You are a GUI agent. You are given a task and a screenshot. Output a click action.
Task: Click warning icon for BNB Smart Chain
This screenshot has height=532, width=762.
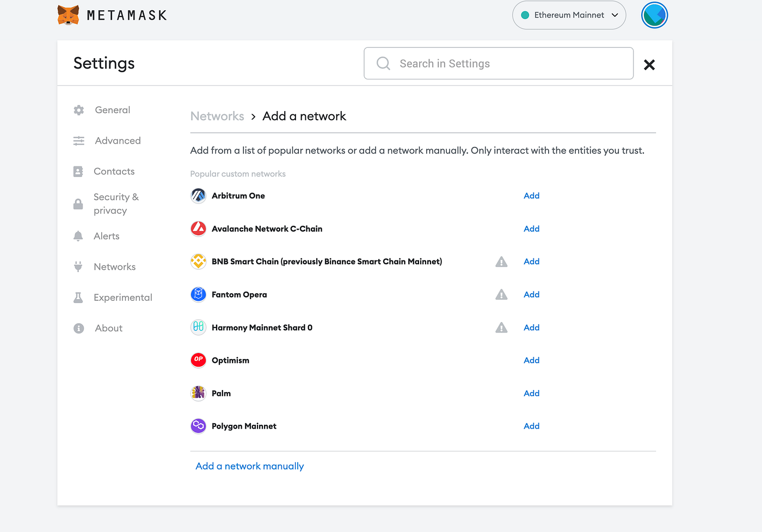coord(501,262)
